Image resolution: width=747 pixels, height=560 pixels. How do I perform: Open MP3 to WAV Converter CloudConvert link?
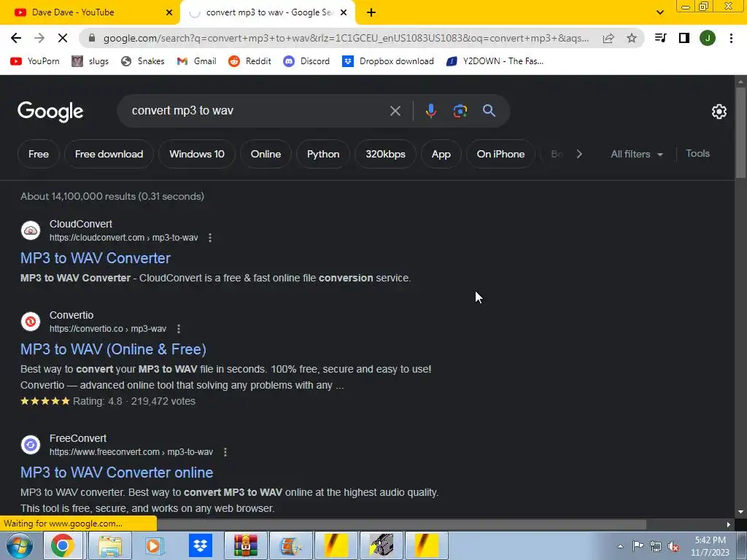click(96, 258)
